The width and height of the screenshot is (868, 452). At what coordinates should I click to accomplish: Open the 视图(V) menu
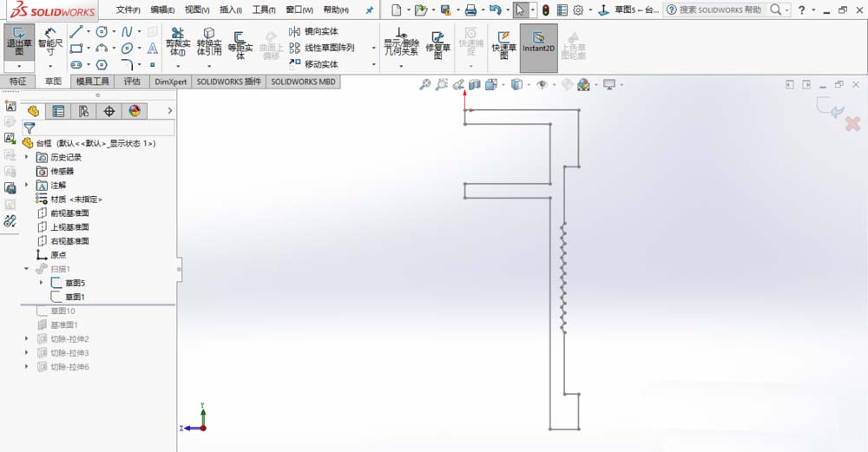[196, 10]
